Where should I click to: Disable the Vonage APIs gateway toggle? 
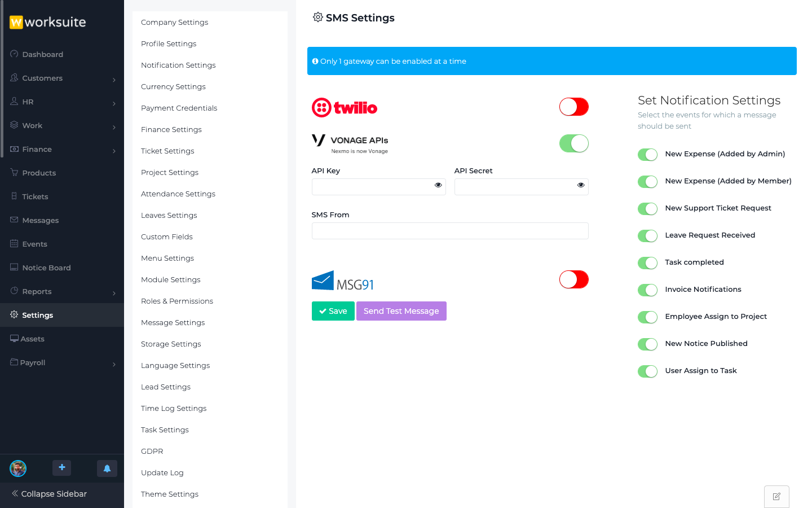(x=573, y=143)
